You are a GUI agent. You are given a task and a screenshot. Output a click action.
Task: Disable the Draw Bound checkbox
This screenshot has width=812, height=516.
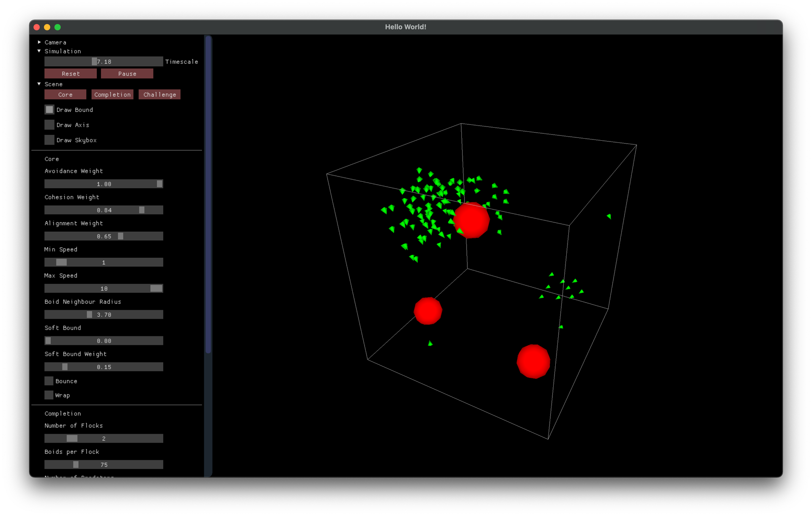(49, 109)
